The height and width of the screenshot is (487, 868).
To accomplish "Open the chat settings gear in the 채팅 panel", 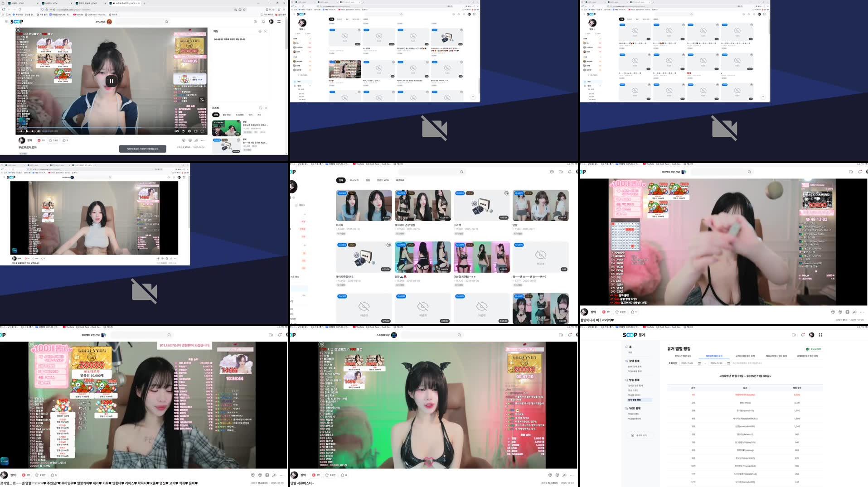I will pos(260,31).
